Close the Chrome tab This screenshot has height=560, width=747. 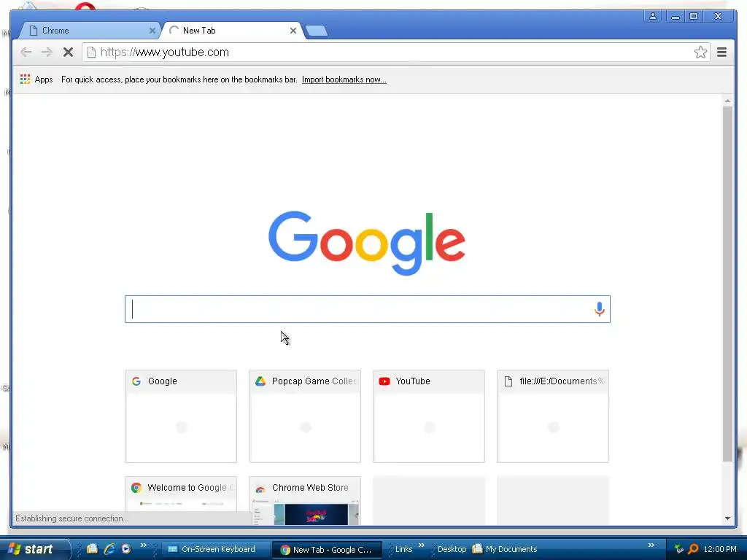(x=152, y=31)
